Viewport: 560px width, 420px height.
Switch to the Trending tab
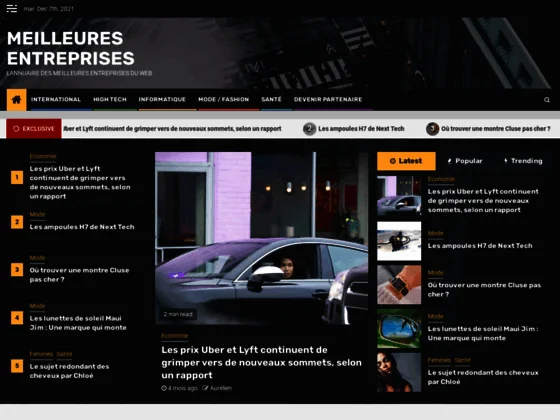point(523,161)
